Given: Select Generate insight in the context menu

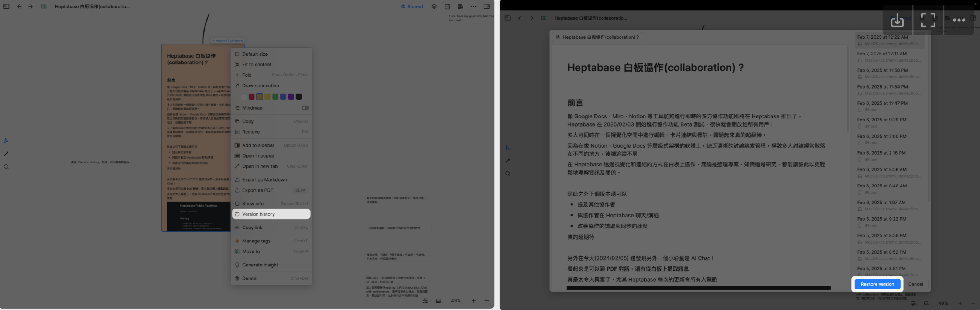Looking at the screenshot, I should [x=271, y=265].
